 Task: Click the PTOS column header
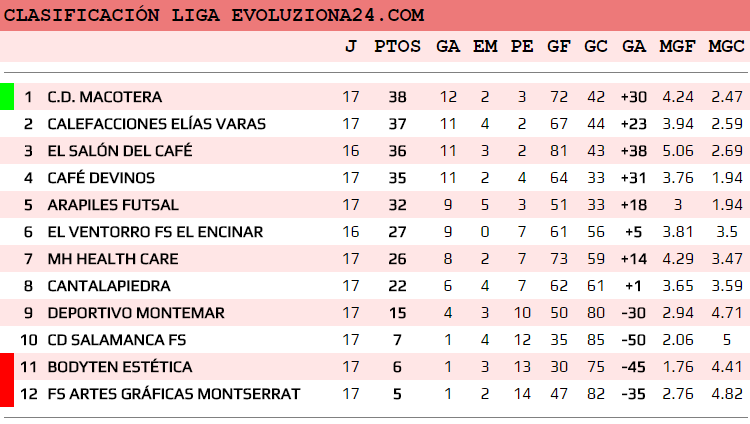click(x=397, y=46)
